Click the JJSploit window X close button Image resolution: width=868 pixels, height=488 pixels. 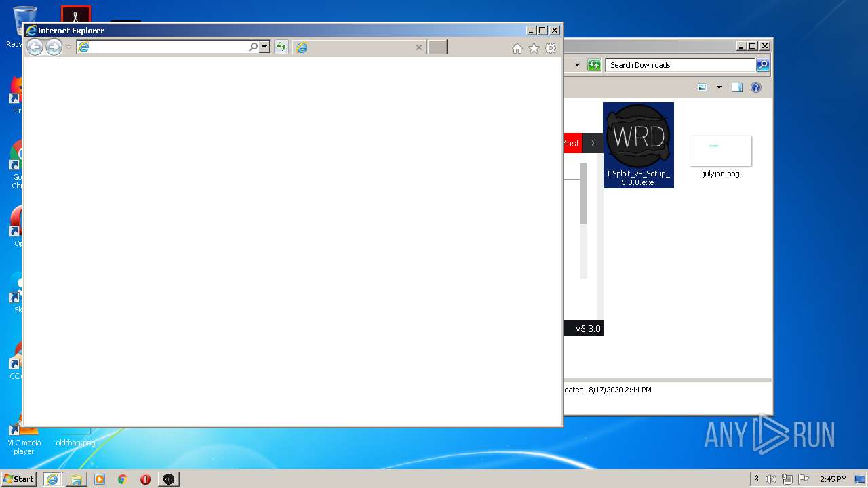593,143
